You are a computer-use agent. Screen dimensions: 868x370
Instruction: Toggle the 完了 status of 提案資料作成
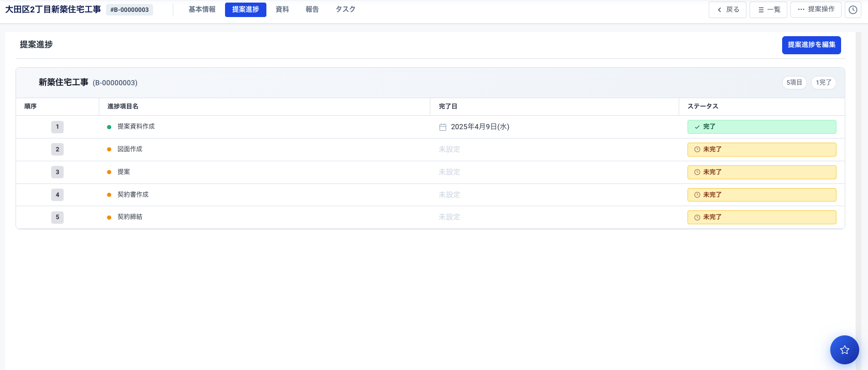click(761, 127)
